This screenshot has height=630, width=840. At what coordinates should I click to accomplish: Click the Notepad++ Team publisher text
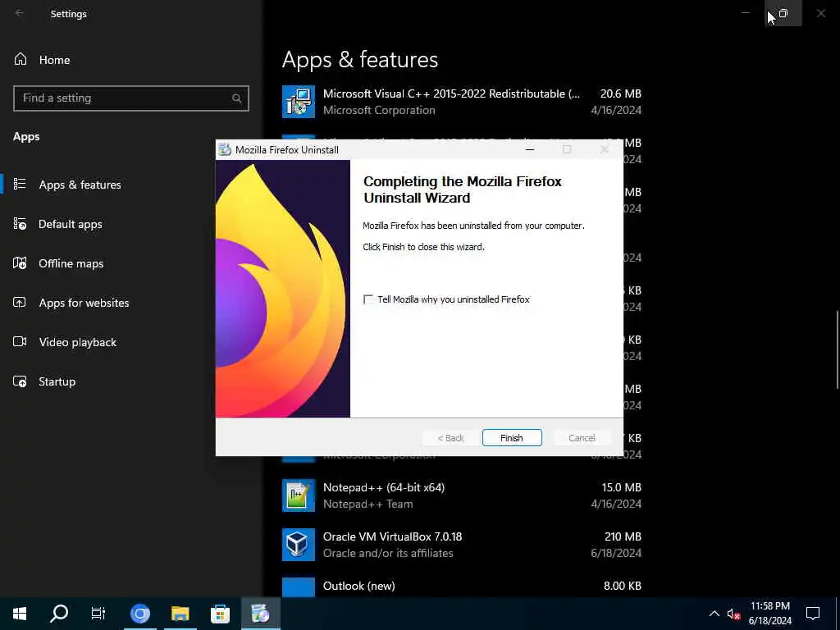[367, 504]
